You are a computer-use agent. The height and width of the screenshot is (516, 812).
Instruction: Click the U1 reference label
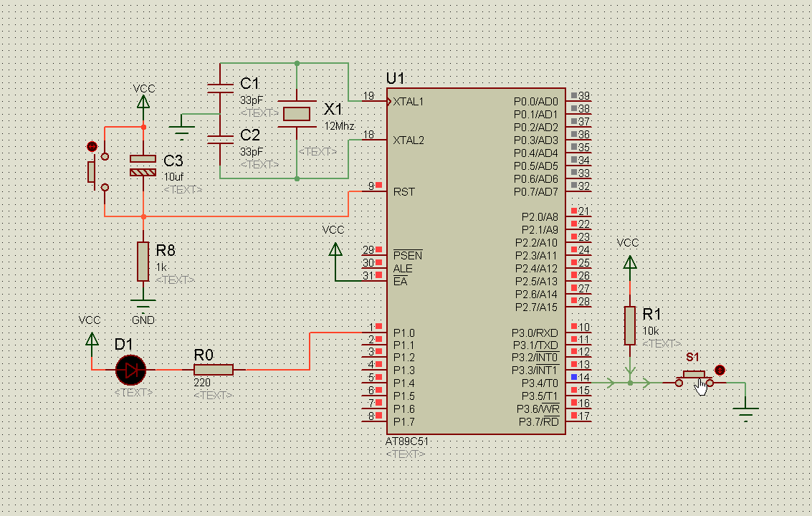(395, 78)
